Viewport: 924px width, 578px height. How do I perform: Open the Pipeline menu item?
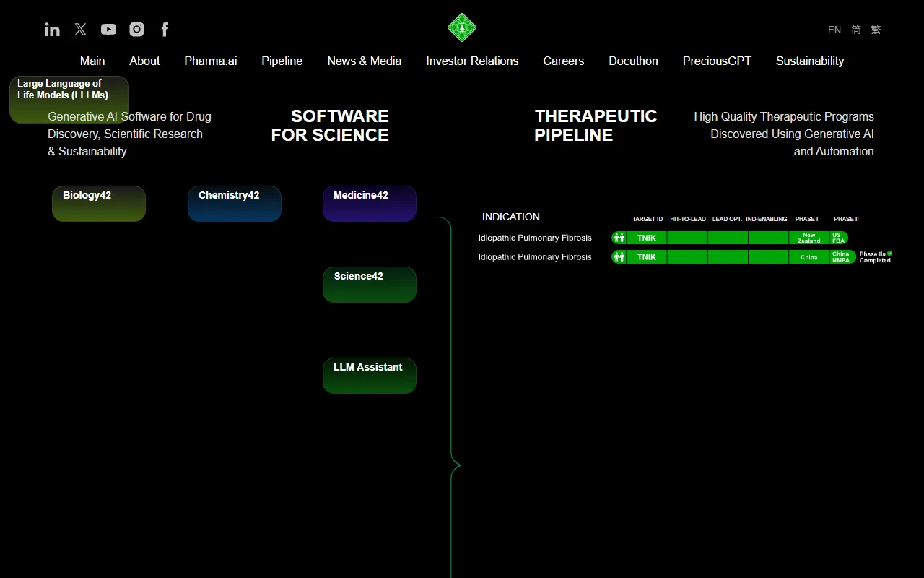(x=282, y=61)
